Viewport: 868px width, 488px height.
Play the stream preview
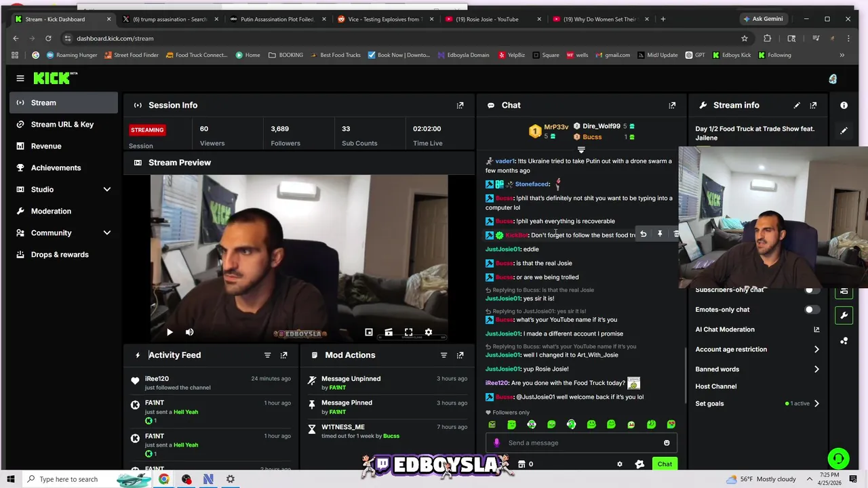(170, 332)
